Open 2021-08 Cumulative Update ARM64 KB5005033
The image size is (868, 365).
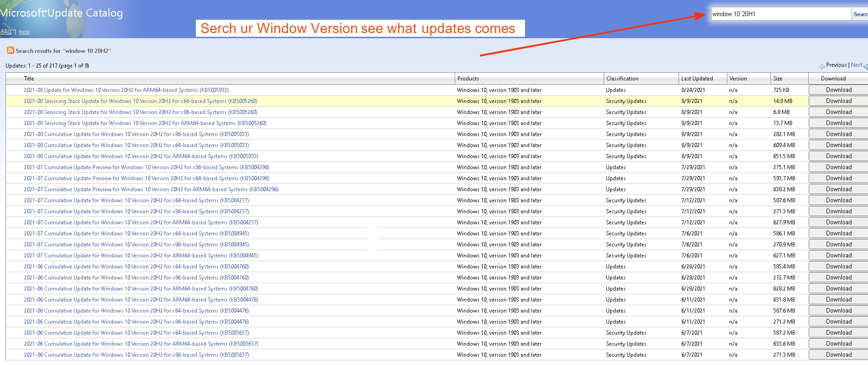pyautogui.click(x=141, y=156)
